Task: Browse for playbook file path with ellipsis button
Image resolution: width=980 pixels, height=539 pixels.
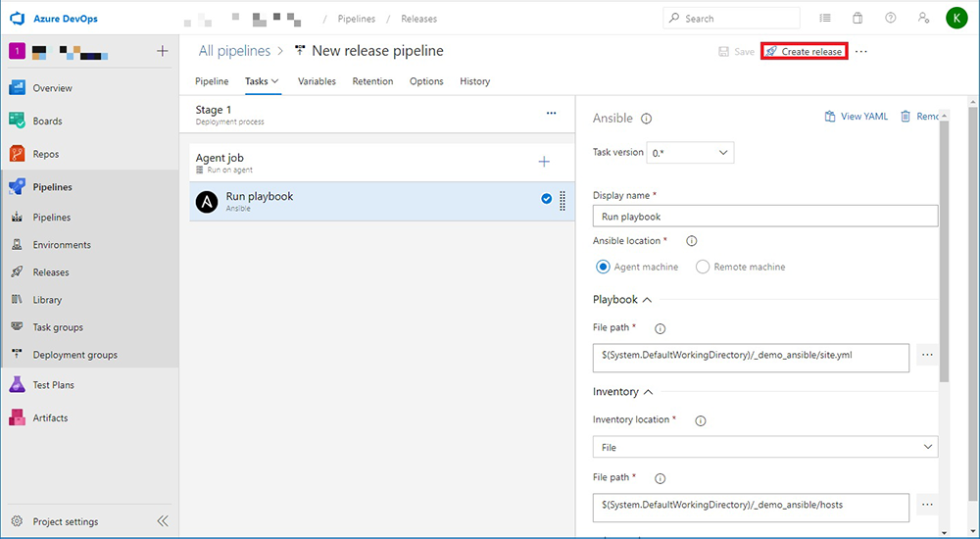Action: (x=927, y=355)
